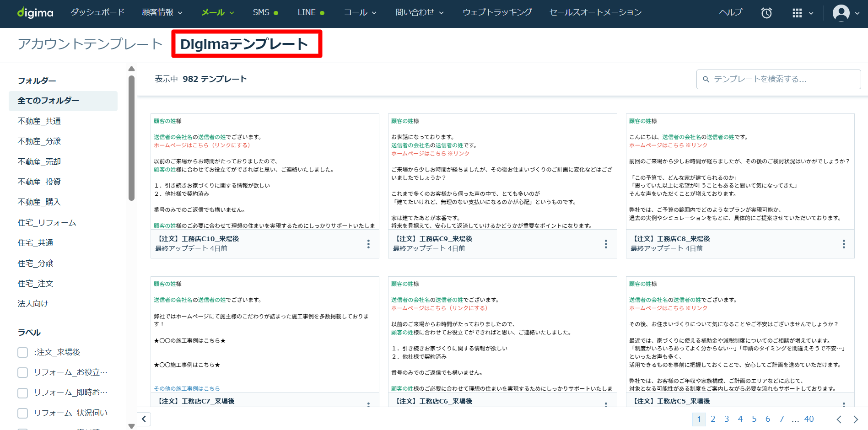The width and height of the screenshot is (868, 430).
Task: Open options menu for 工務店C8_来場後 template
Action: tap(844, 244)
